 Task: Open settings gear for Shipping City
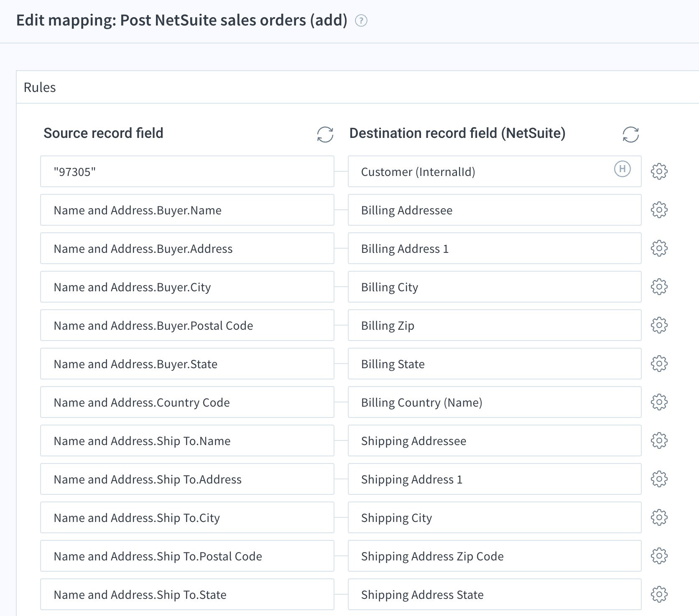[x=659, y=517]
